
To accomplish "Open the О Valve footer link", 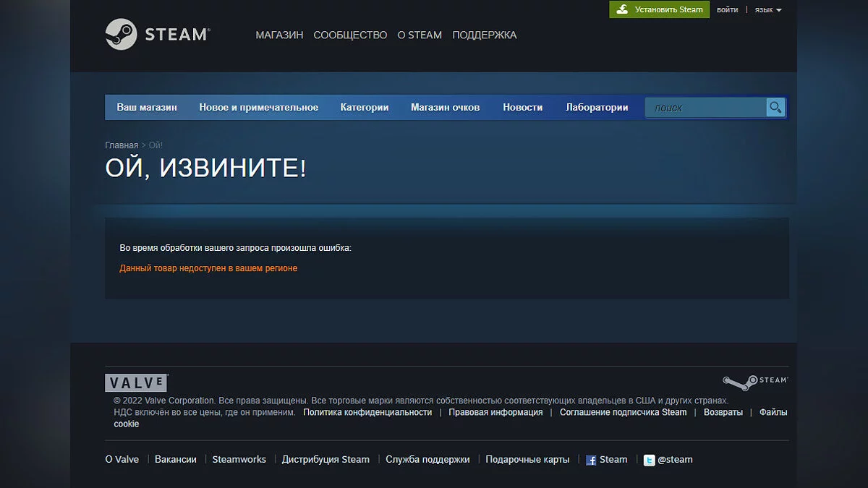I will point(122,459).
